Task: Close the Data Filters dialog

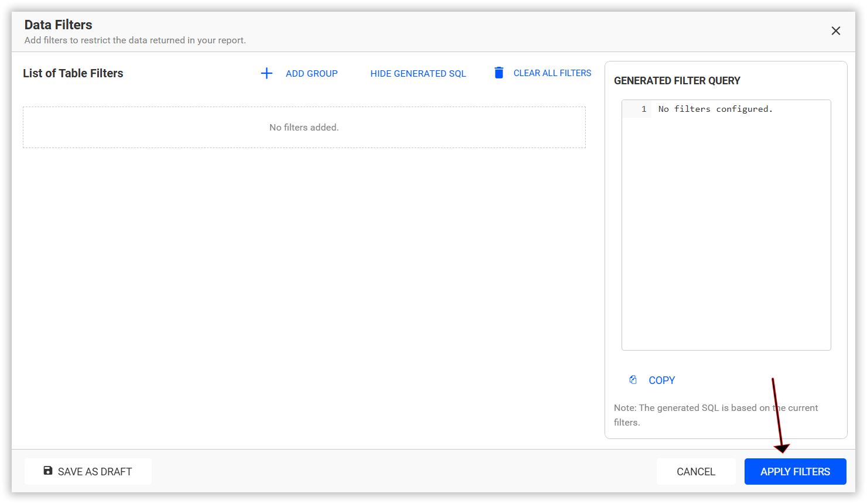Action: point(836,31)
